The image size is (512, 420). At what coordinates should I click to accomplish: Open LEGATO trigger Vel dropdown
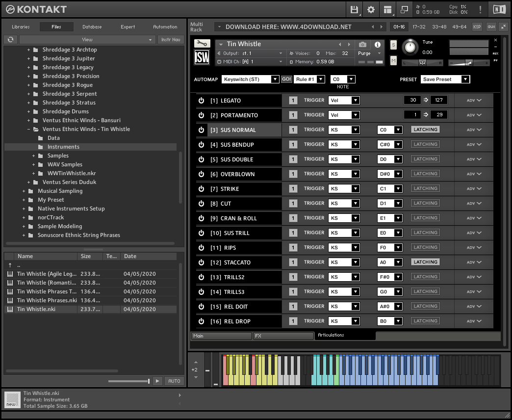point(344,100)
